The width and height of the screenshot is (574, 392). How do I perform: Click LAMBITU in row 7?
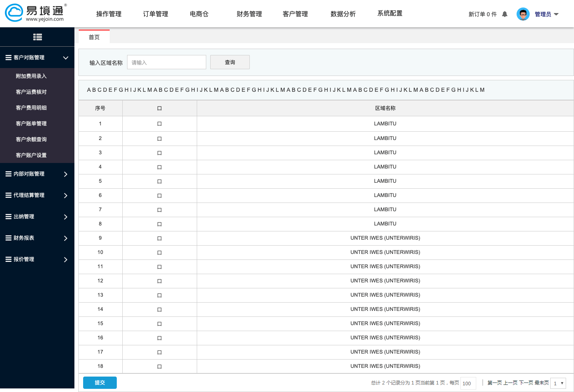tap(385, 209)
